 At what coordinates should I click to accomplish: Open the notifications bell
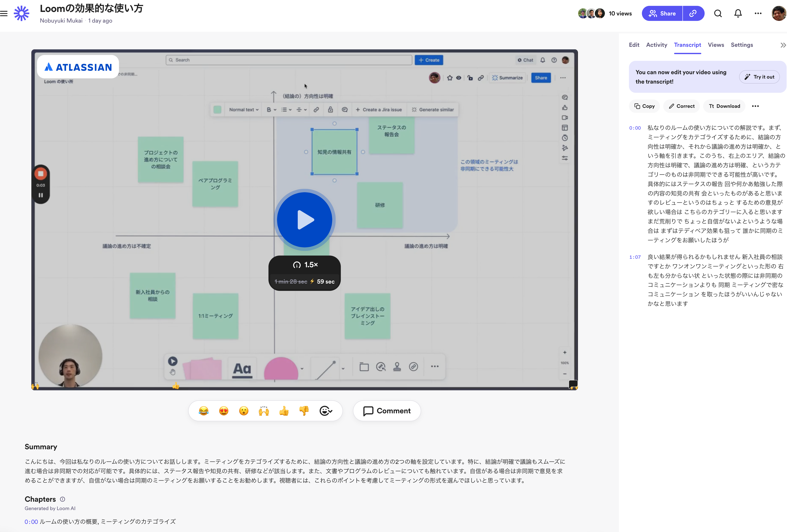tap(738, 14)
